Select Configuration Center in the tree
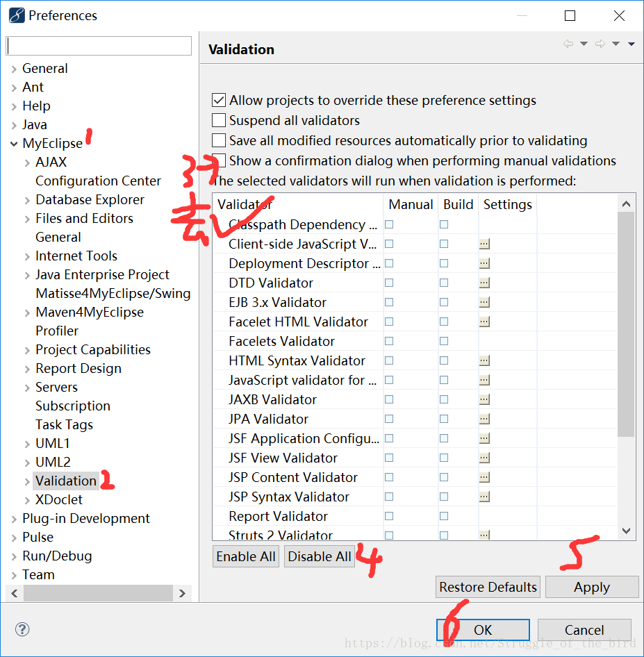644x657 pixels. (x=98, y=181)
